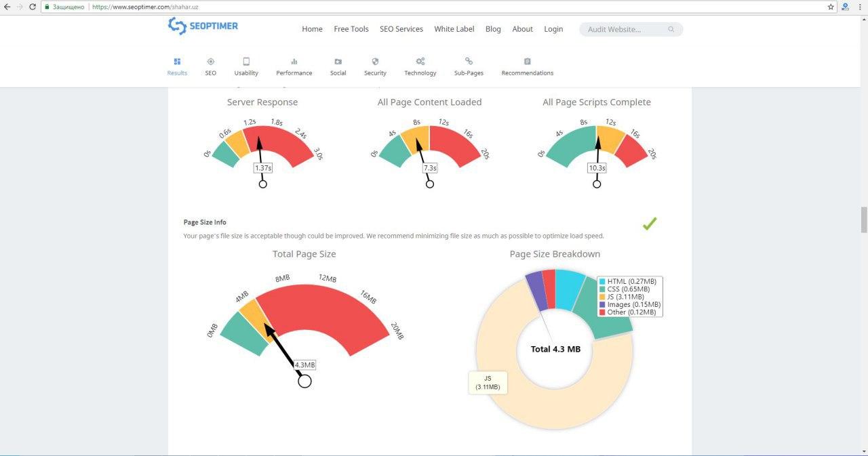Click the JS (3.11MB) tooltip label
Image resolution: width=868 pixels, height=456 pixels.
[x=488, y=382]
